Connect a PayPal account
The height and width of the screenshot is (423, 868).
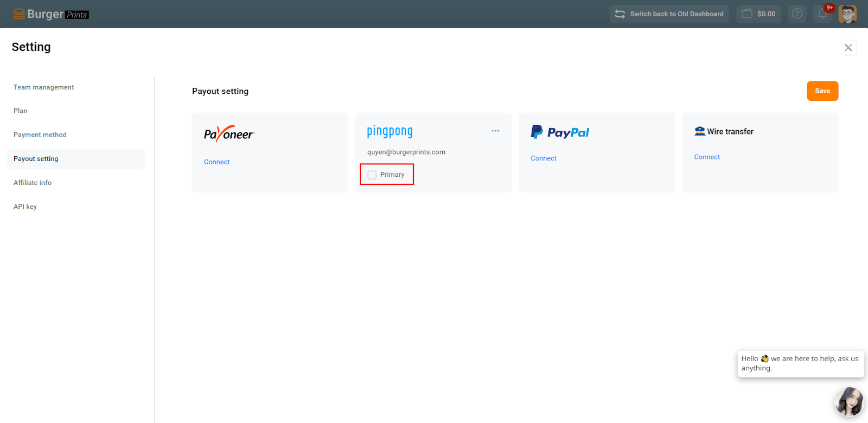pos(544,158)
